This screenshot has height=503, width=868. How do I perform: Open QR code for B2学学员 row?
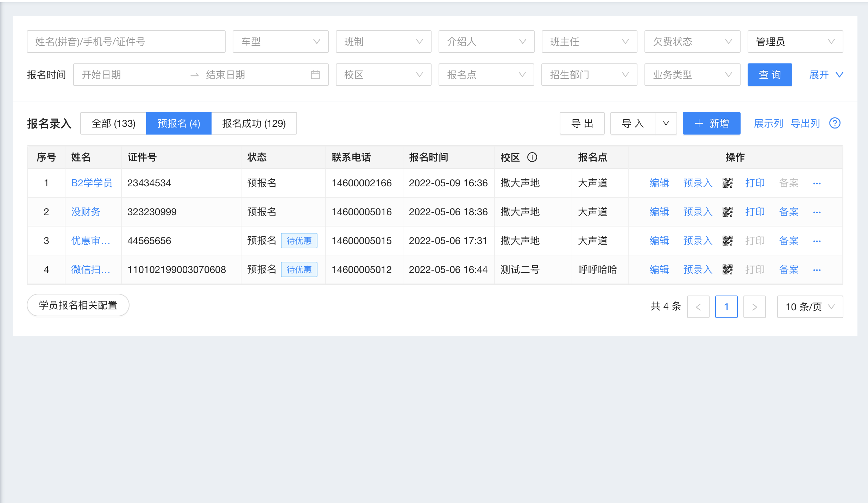coord(727,183)
